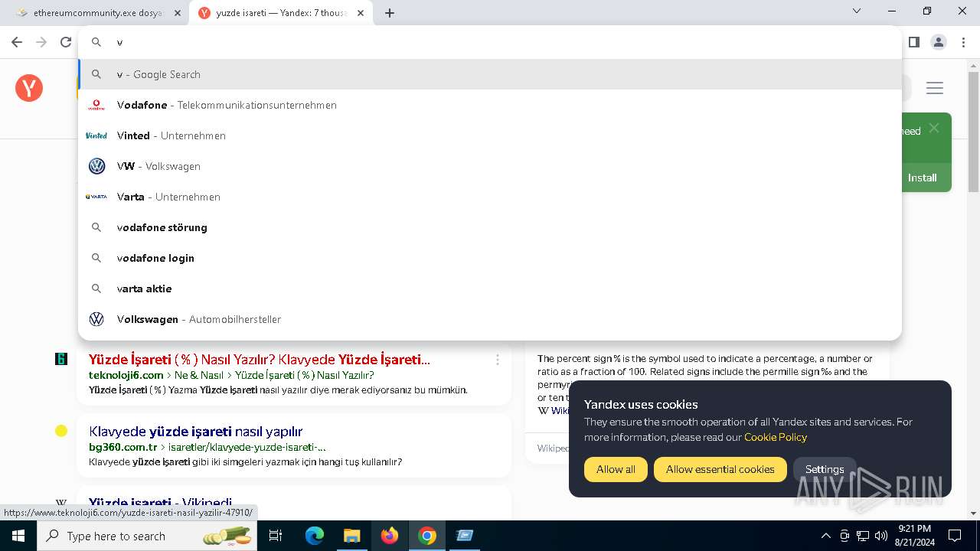The image size is (980, 551).
Task: Open the Yüzde işareti Vikipedi result
Action: [161, 503]
